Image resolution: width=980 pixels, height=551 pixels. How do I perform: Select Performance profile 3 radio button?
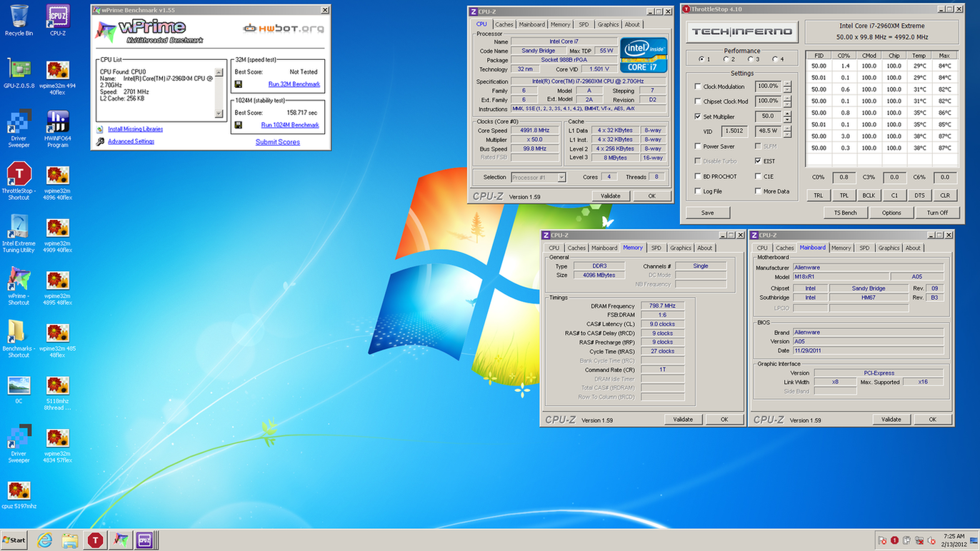[749, 59]
